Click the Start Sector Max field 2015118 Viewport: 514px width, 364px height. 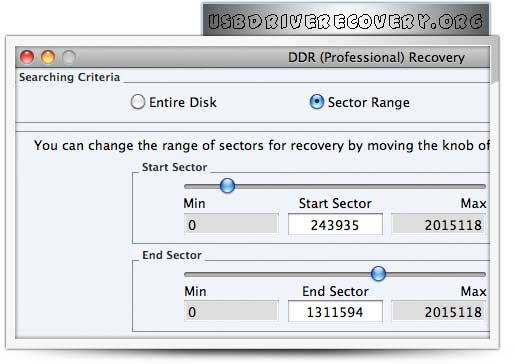click(439, 224)
